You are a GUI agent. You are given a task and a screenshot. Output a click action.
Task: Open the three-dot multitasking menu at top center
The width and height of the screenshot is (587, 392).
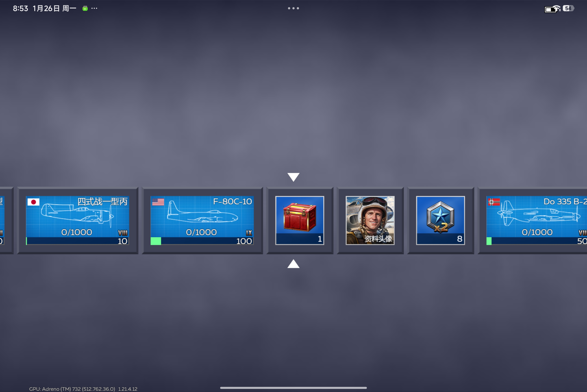pyautogui.click(x=293, y=8)
